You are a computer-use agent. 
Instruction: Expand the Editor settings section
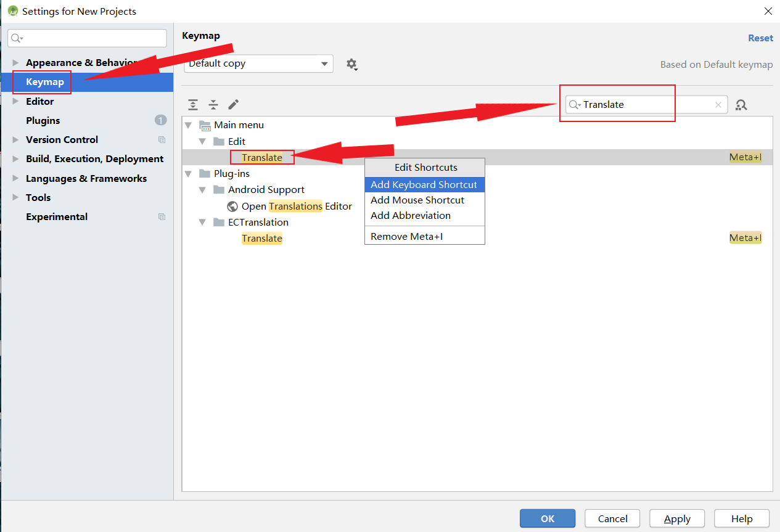coord(15,102)
